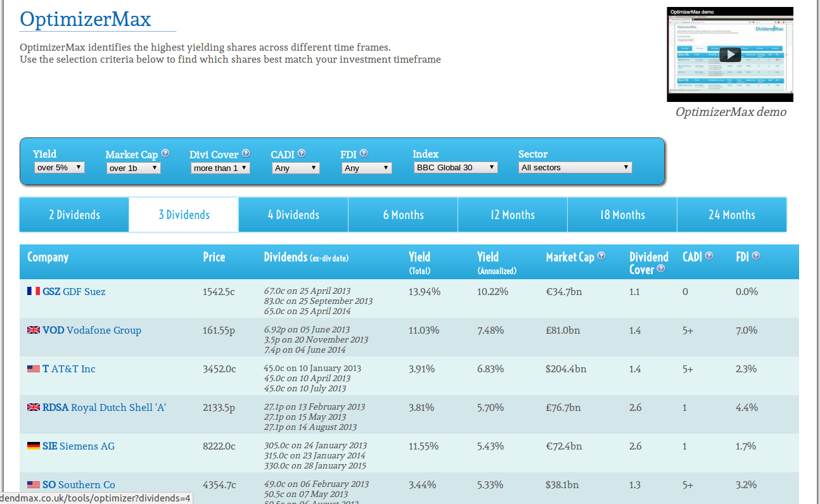Viewport: 820px width, 504px height.
Task: Open the T AT&T Inc link
Action: (69, 369)
